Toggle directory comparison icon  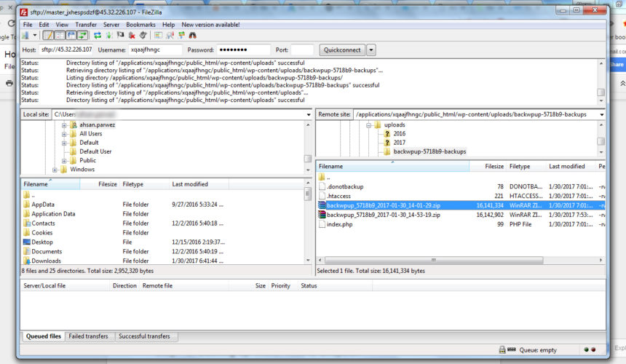click(170, 36)
